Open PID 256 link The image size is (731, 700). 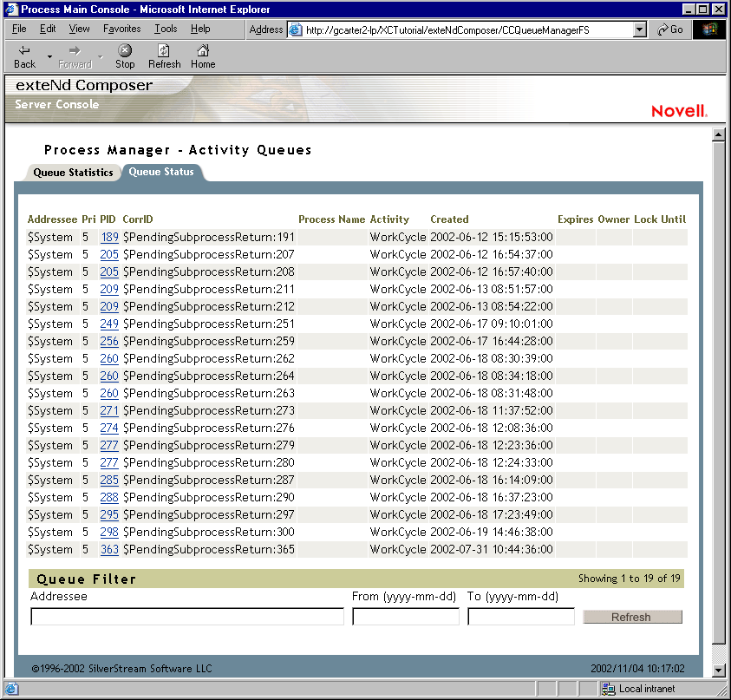pos(109,341)
